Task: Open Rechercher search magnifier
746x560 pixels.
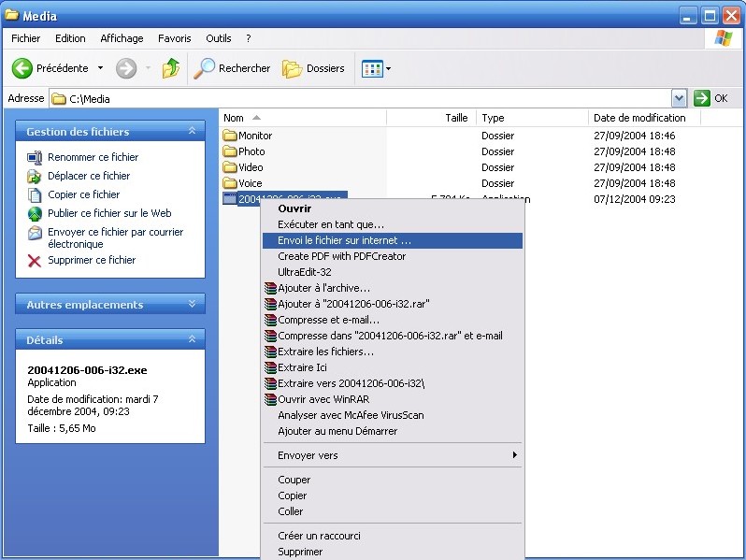Action: [204, 68]
